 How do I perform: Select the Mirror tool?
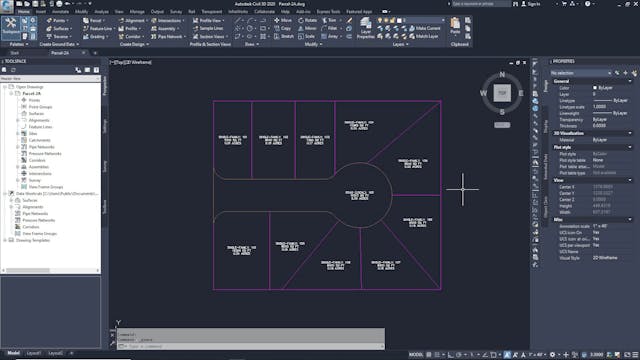click(307, 29)
